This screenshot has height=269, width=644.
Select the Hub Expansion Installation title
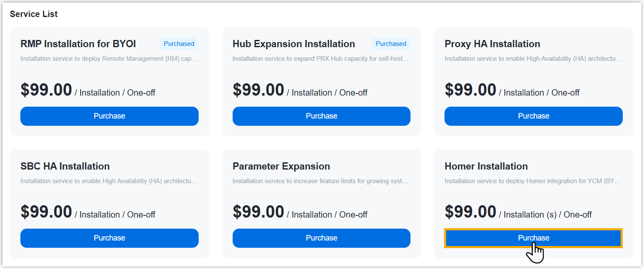(x=293, y=44)
